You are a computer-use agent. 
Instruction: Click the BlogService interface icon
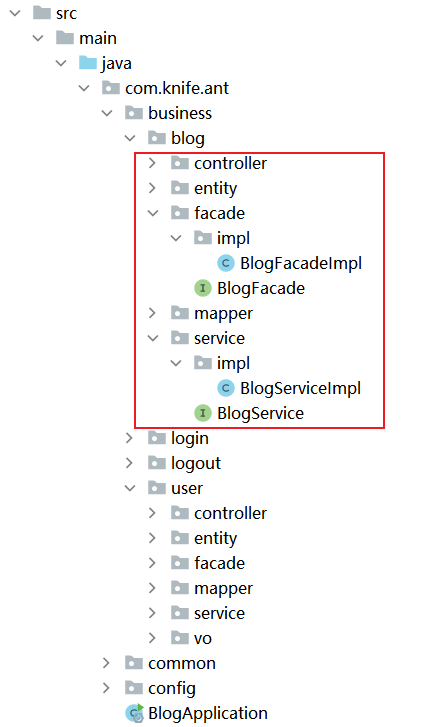point(203,413)
